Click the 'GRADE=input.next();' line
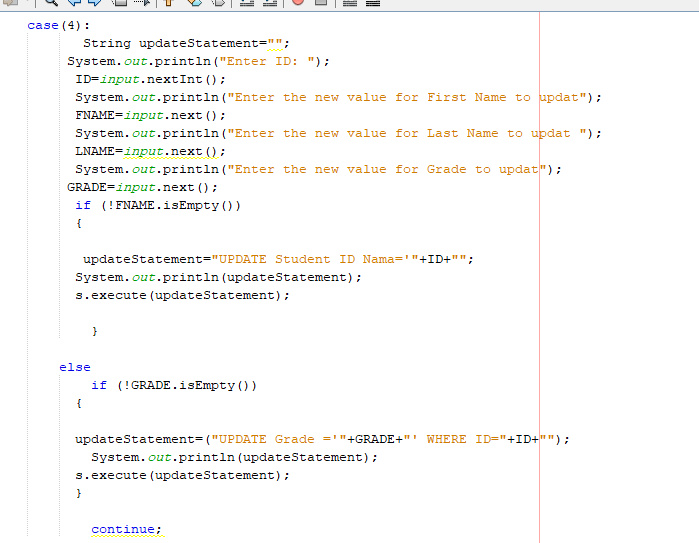The width and height of the screenshot is (699, 543). coord(143,188)
